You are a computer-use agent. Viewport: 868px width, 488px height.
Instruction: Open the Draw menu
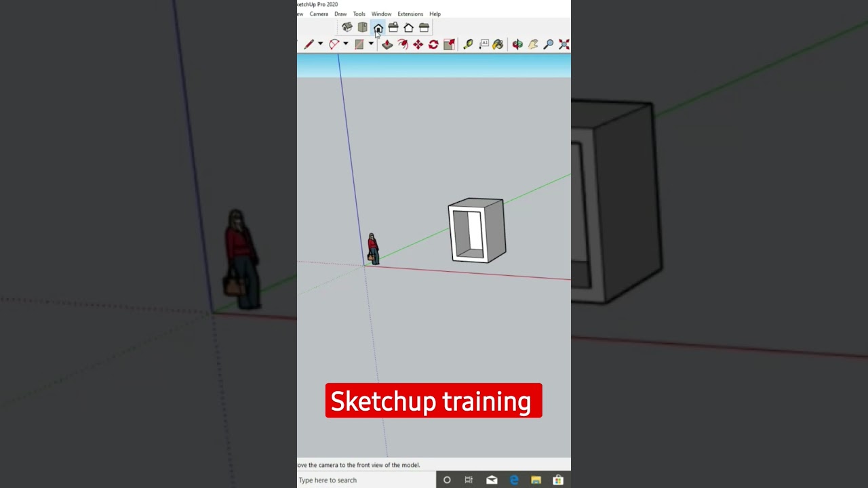(340, 14)
